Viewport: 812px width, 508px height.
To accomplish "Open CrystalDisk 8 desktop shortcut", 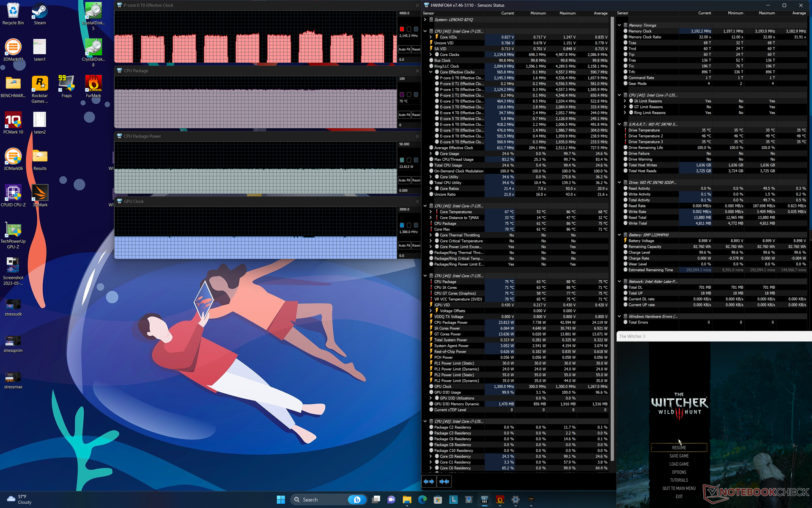I will point(93,53).
